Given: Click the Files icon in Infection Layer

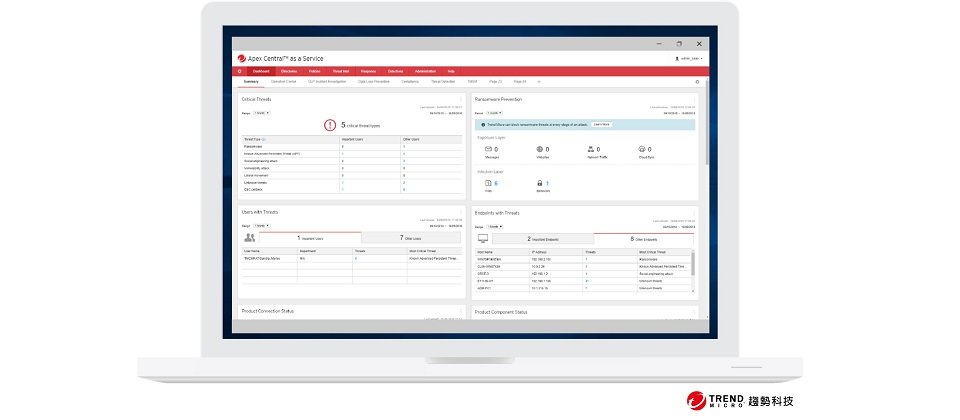Looking at the screenshot, I should [488, 183].
